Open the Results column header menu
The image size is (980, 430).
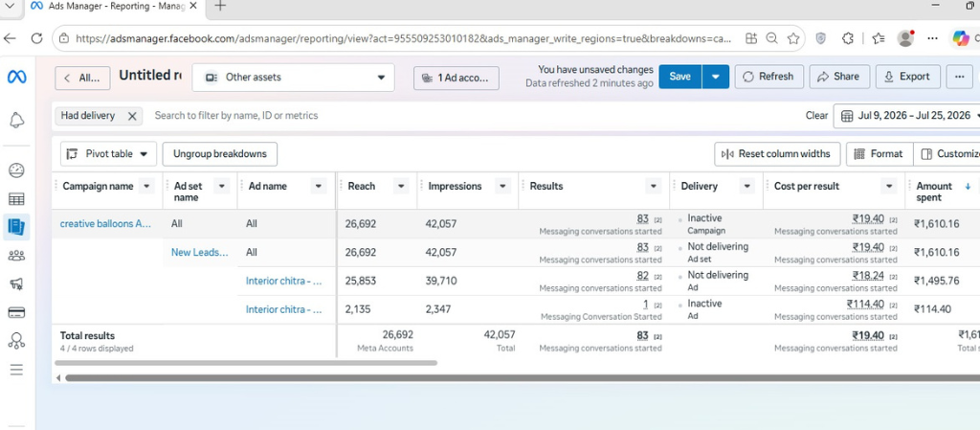click(654, 186)
